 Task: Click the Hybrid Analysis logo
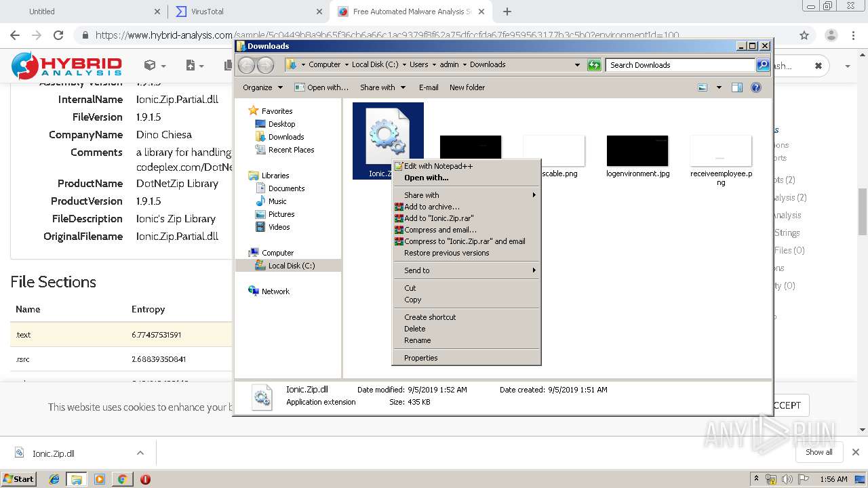pos(66,66)
